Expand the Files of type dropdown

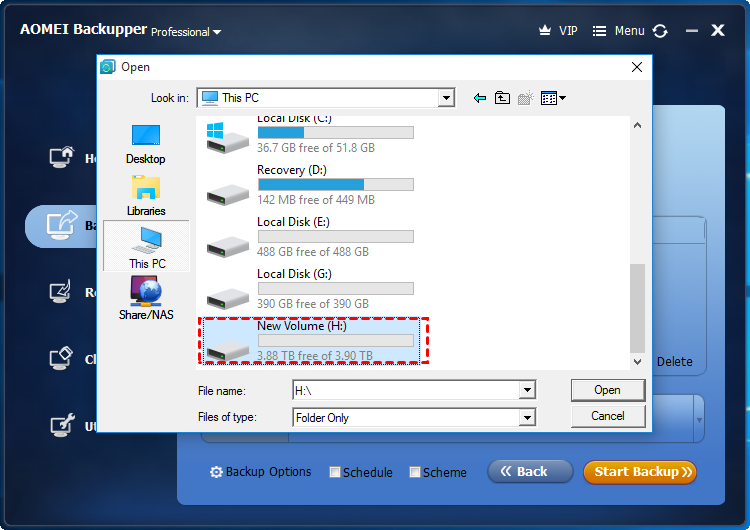pyautogui.click(x=527, y=418)
